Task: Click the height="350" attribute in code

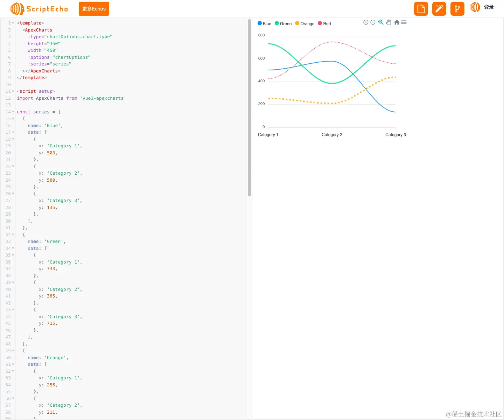Action: coord(44,44)
